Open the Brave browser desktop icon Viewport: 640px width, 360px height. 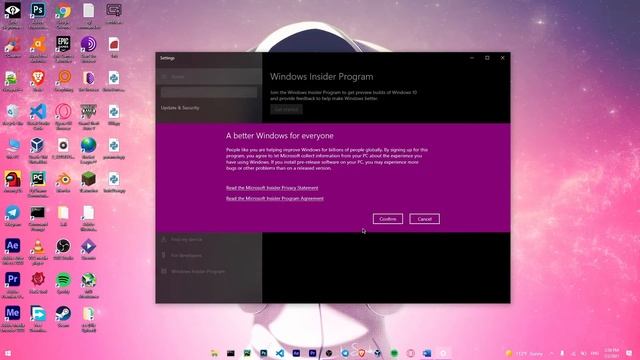point(38,81)
